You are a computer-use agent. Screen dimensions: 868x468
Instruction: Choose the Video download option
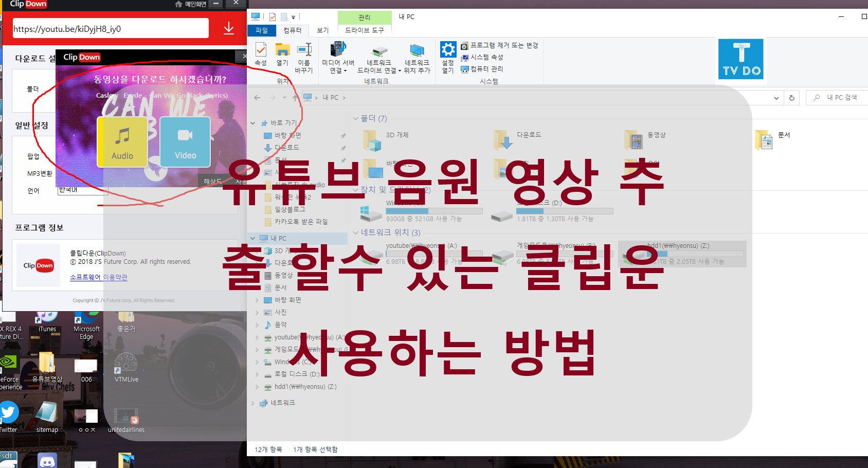185,142
